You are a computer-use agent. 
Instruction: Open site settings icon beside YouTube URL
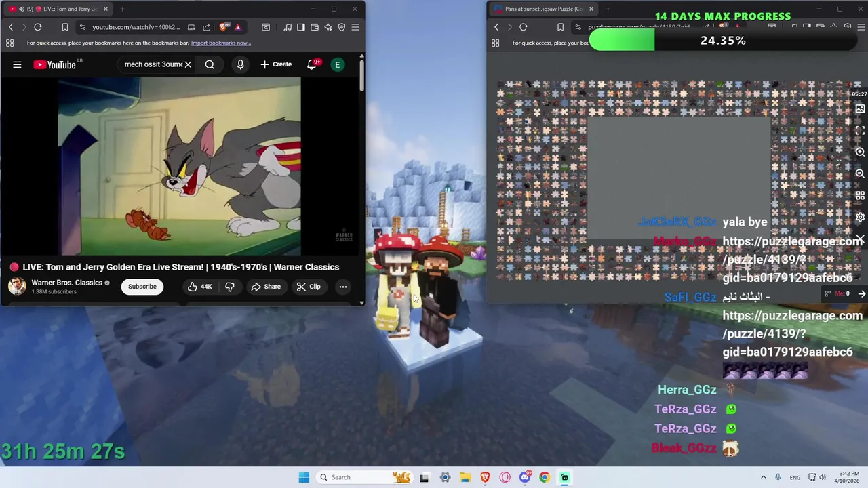pyautogui.click(x=82, y=27)
